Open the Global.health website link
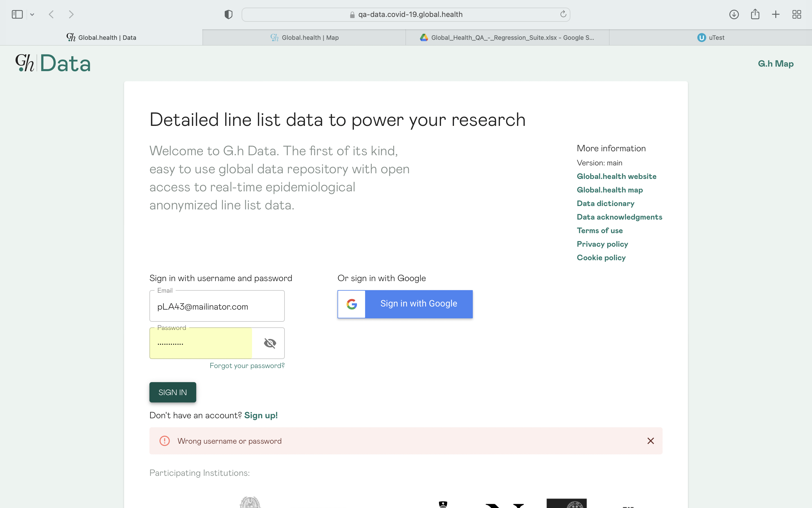 pyautogui.click(x=616, y=176)
